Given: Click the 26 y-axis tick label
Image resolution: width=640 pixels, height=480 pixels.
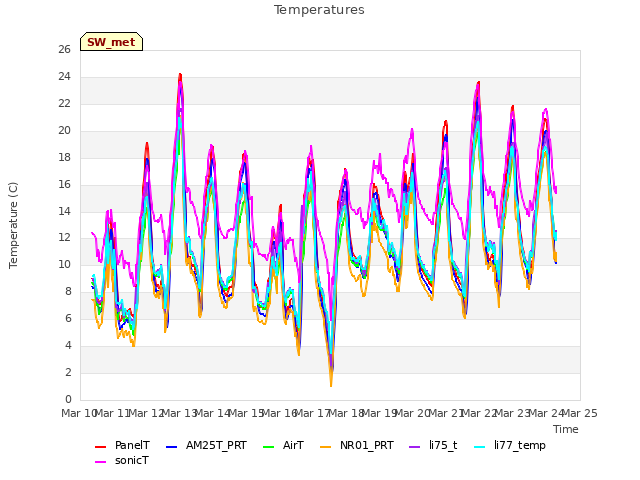Looking at the screenshot, I should coord(64,49).
